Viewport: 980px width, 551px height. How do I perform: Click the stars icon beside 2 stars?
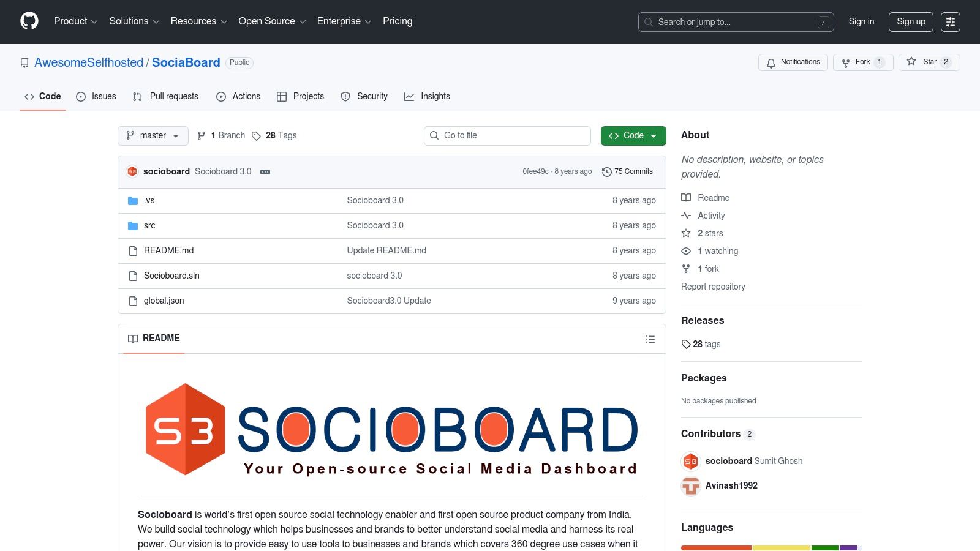(686, 233)
